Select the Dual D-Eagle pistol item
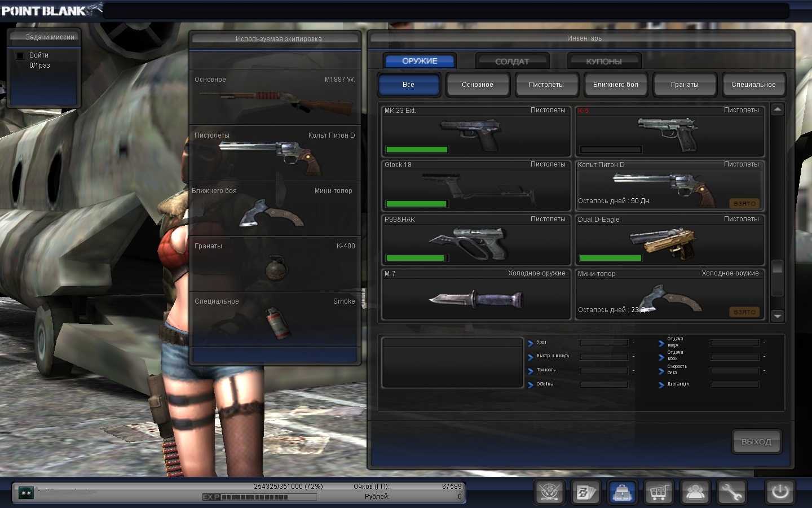The width and height of the screenshot is (812, 508). click(x=669, y=240)
